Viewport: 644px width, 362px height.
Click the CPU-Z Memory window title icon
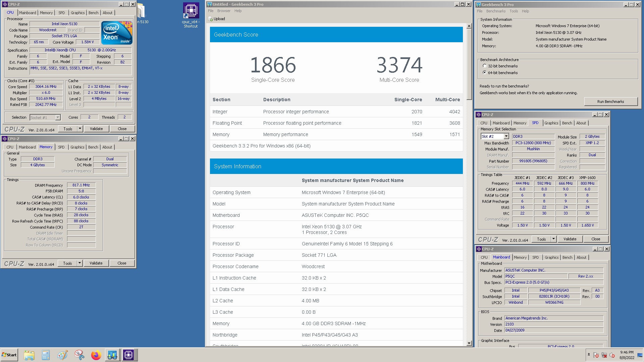5,139
